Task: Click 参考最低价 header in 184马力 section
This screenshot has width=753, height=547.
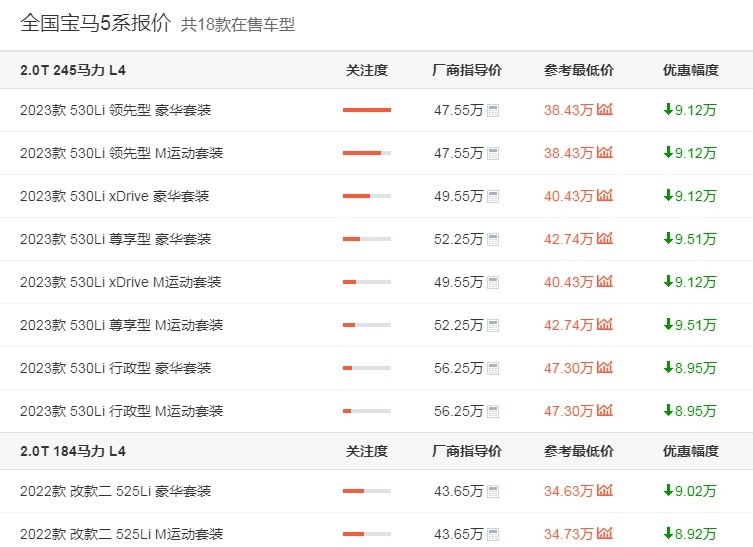Action: [579, 451]
